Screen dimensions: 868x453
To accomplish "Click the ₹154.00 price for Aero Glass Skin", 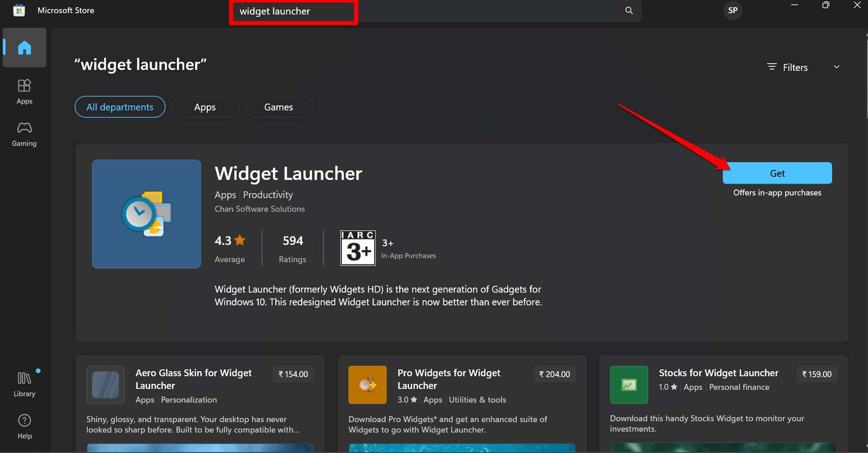I will tap(293, 374).
